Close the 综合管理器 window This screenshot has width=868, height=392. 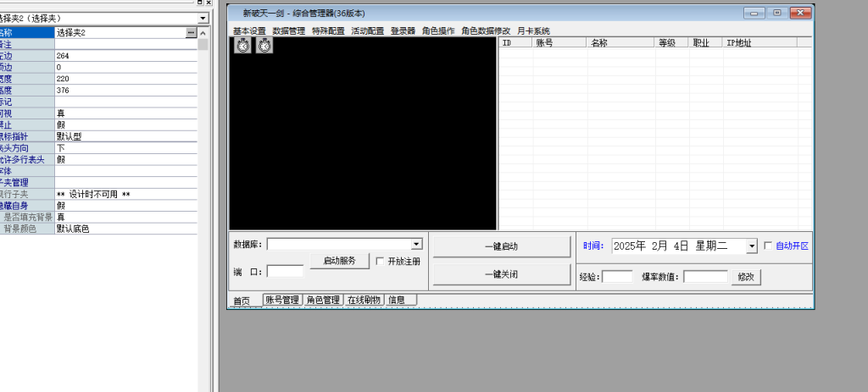800,14
